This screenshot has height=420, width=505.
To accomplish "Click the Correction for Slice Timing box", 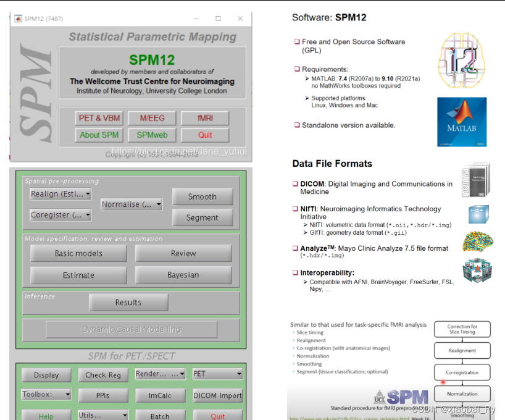I will 462,329.
